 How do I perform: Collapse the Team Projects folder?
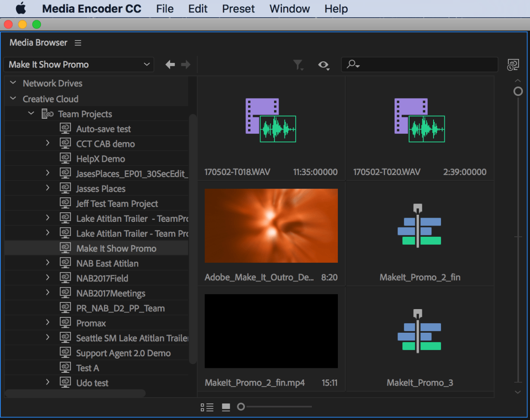coord(31,113)
